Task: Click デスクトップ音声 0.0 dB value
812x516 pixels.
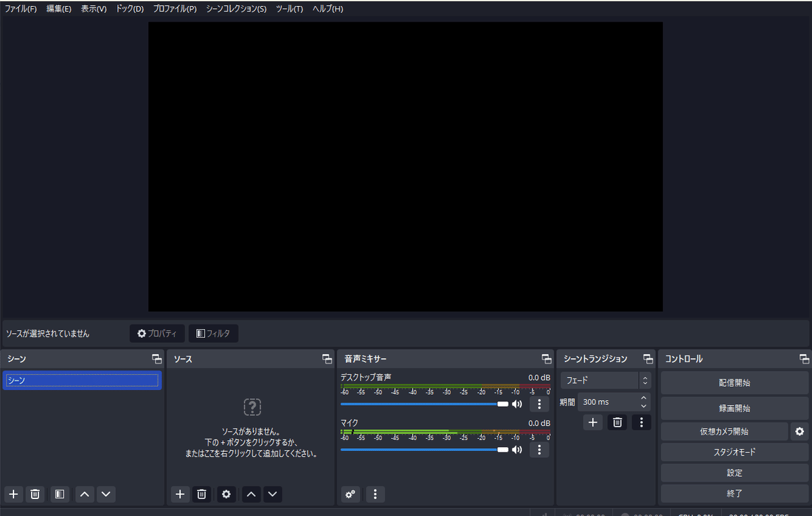Action: click(539, 377)
